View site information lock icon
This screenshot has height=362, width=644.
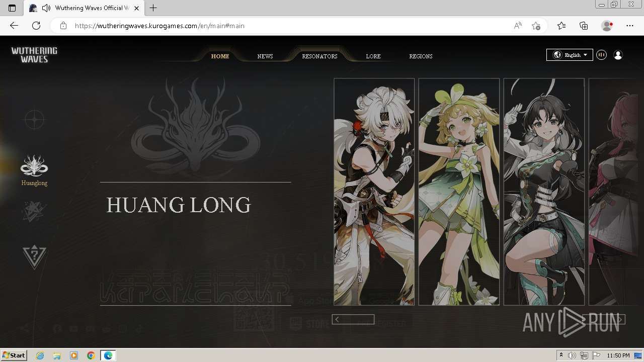(x=63, y=26)
